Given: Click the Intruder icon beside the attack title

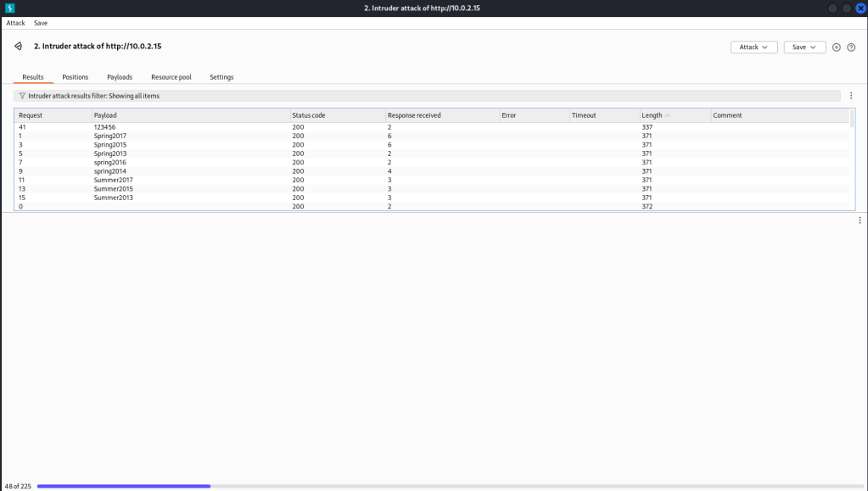Looking at the screenshot, I should 18,46.
